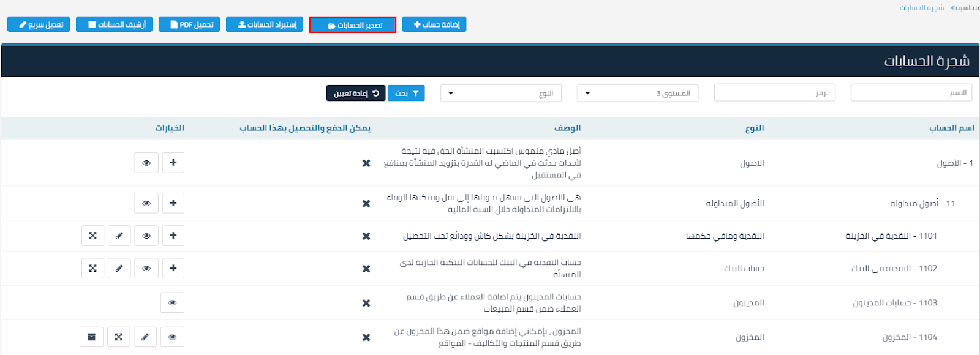The width and height of the screenshot is (980, 355).
Task: Click the تصدير الحسابات export button
Action: pos(353,24)
